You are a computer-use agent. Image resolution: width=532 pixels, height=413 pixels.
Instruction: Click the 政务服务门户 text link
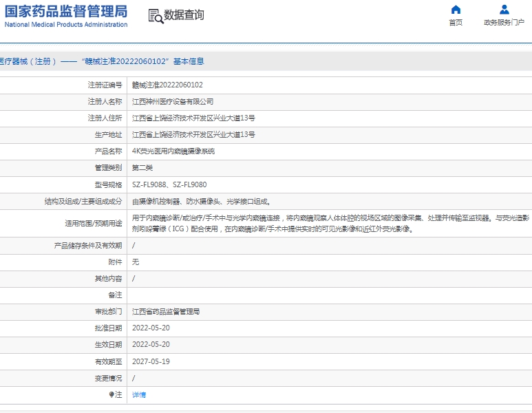pos(504,23)
